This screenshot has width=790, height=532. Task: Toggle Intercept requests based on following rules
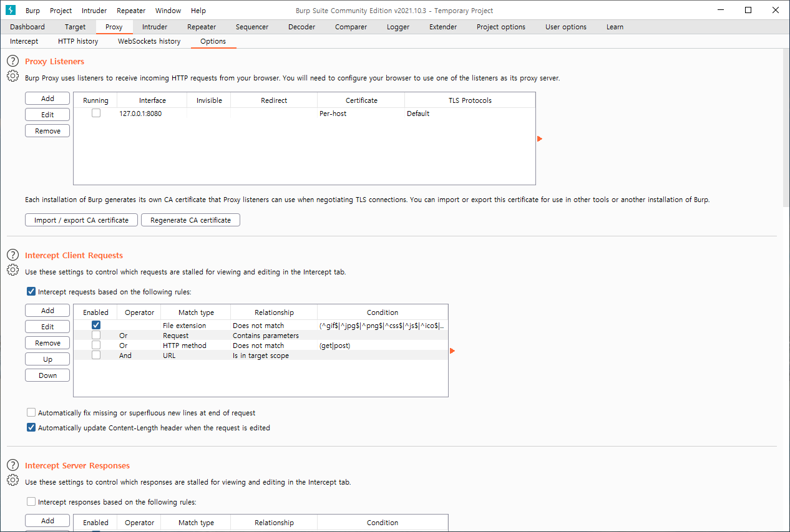[x=31, y=291]
